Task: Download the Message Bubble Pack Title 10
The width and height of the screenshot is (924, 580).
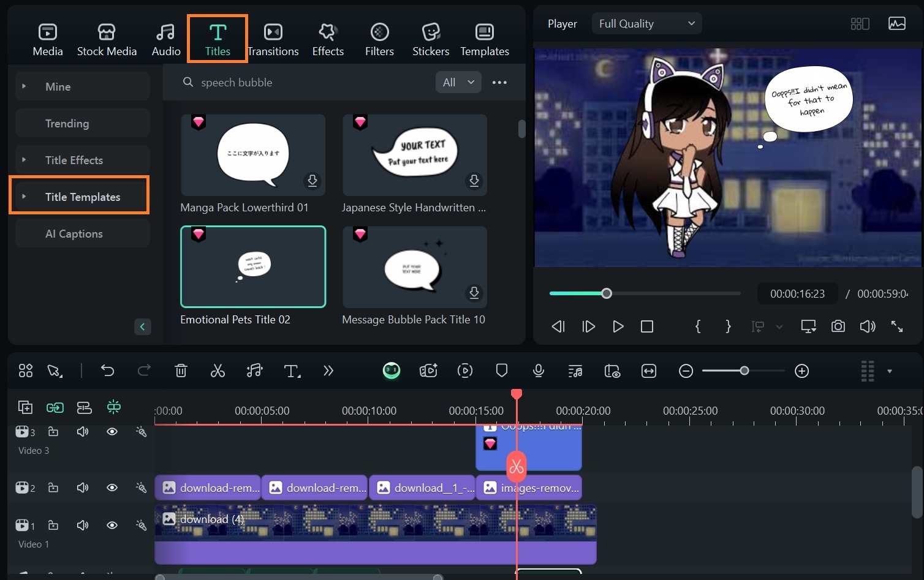Action: click(x=474, y=293)
